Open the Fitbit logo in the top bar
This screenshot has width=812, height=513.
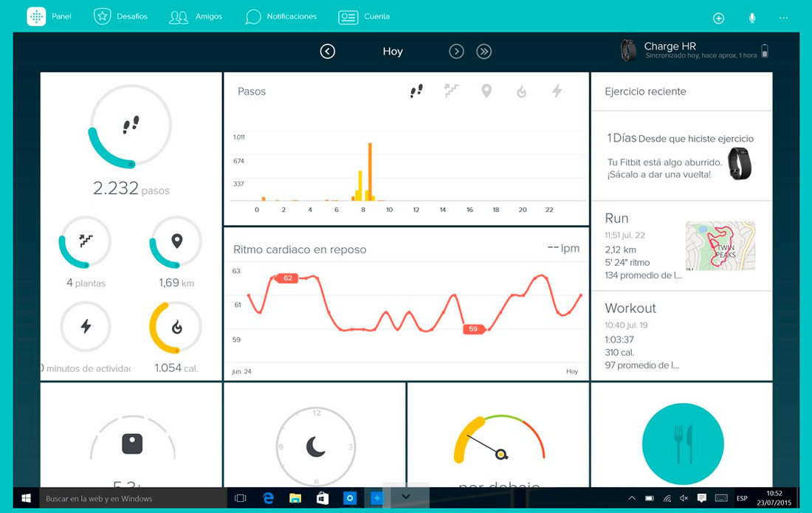(x=35, y=16)
